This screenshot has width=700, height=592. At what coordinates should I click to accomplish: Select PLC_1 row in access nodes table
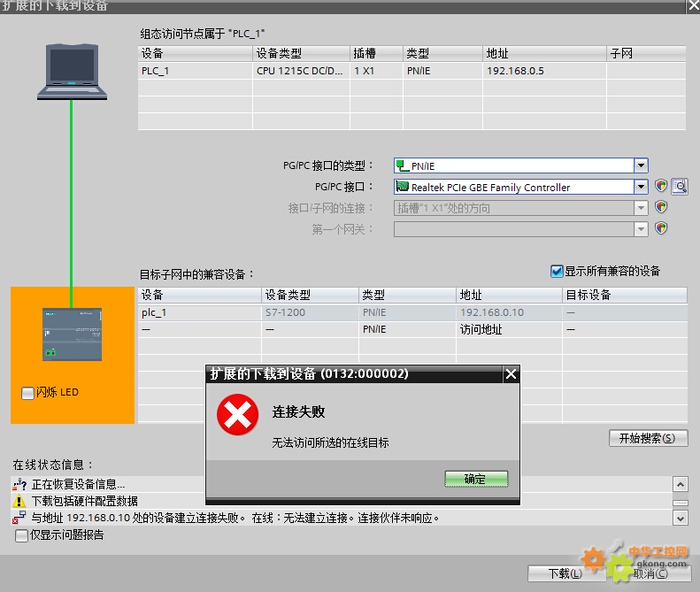(412, 71)
